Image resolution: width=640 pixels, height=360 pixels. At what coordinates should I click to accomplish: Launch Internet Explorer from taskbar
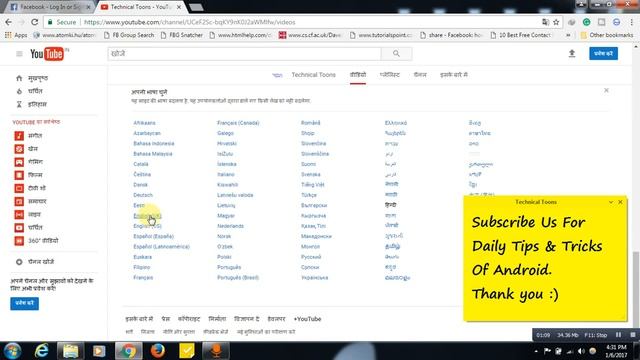[x=41, y=351]
